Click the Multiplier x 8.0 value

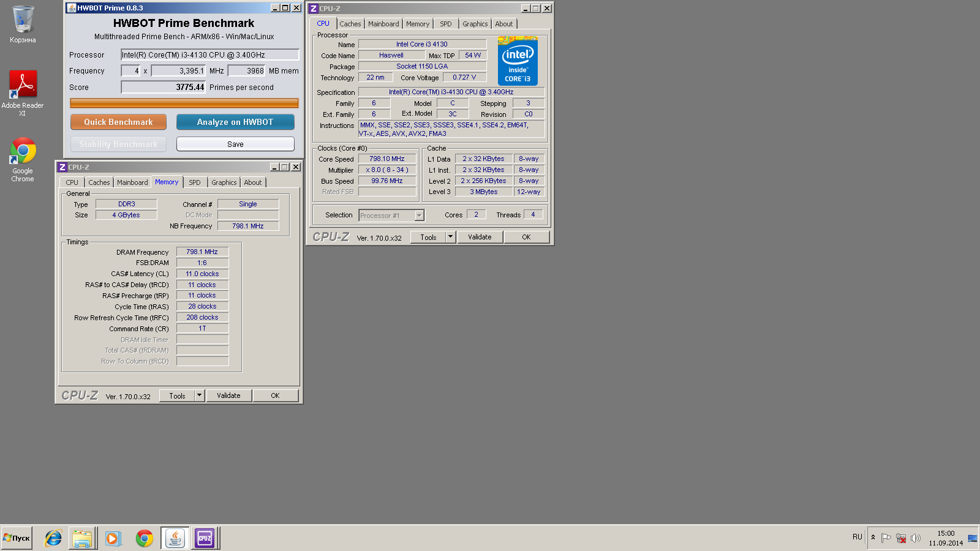pyautogui.click(x=387, y=170)
